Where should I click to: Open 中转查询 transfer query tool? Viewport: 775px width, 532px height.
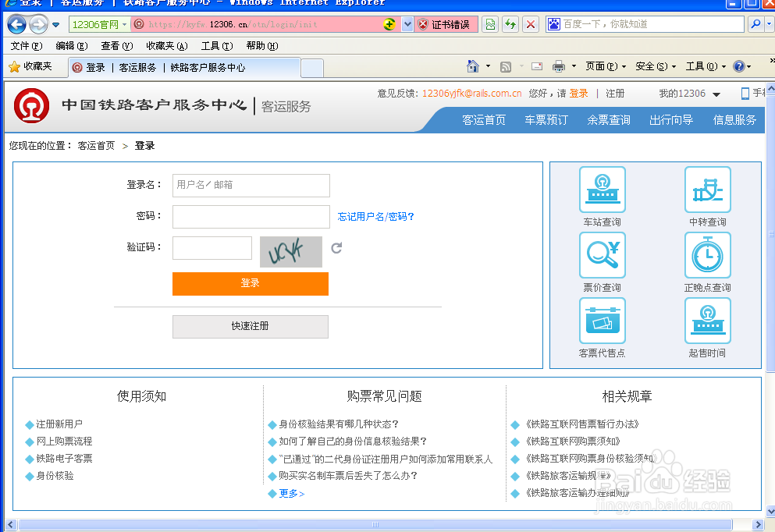[x=707, y=190]
